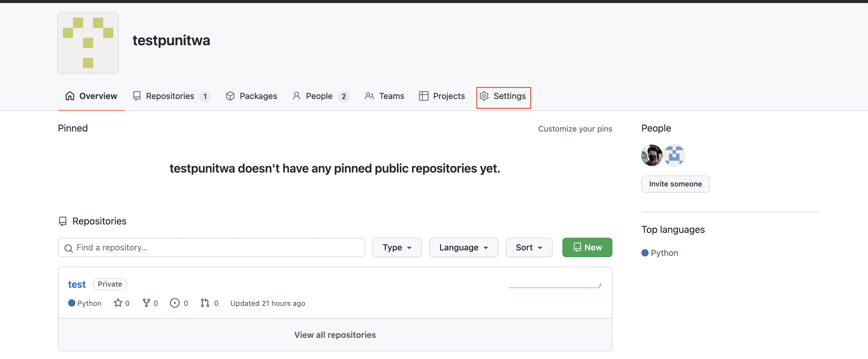The height and width of the screenshot is (359, 868).
Task: Click the fork icon on test repository
Action: pos(147,303)
